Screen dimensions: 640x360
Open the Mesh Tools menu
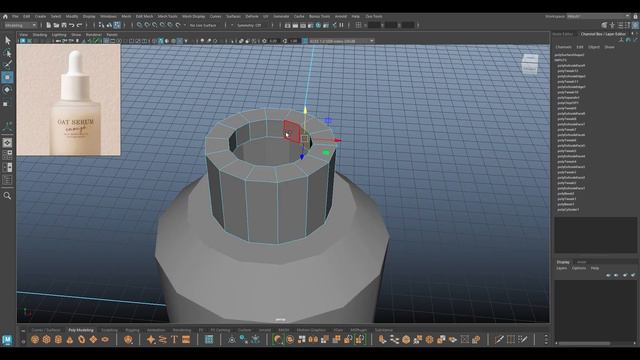[x=167, y=17]
